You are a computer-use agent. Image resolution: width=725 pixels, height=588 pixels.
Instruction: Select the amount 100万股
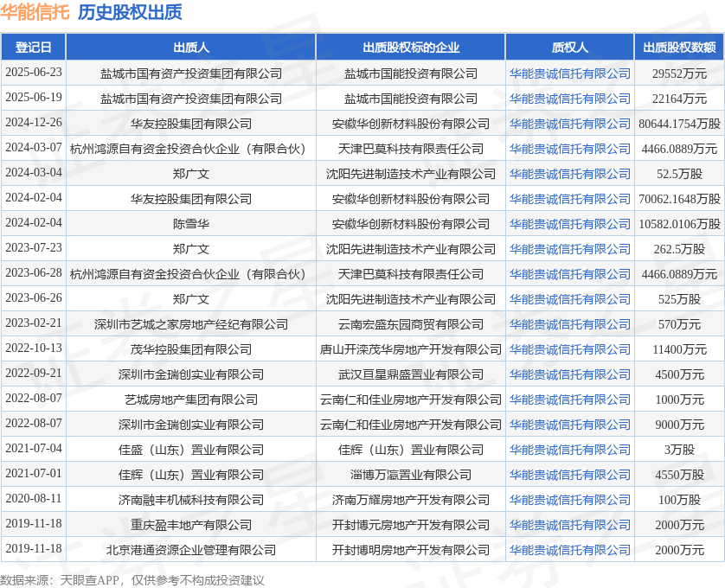tap(679, 500)
